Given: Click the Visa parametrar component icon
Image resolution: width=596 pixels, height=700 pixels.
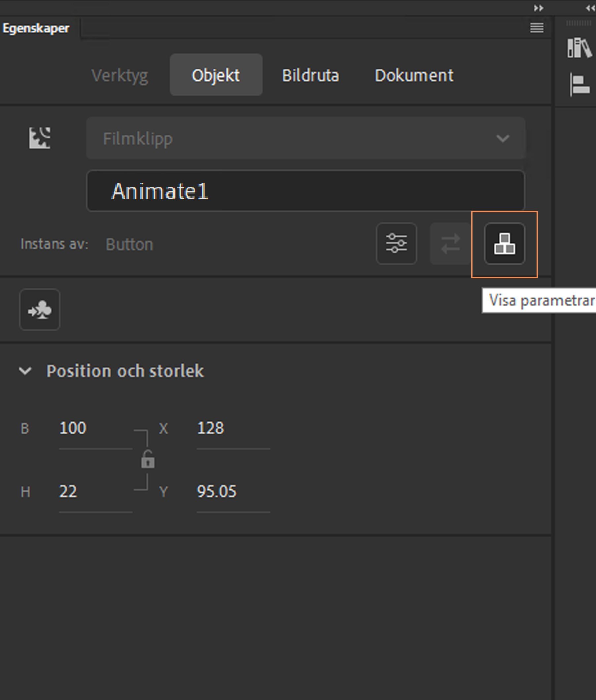Looking at the screenshot, I should tap(504, 244).
